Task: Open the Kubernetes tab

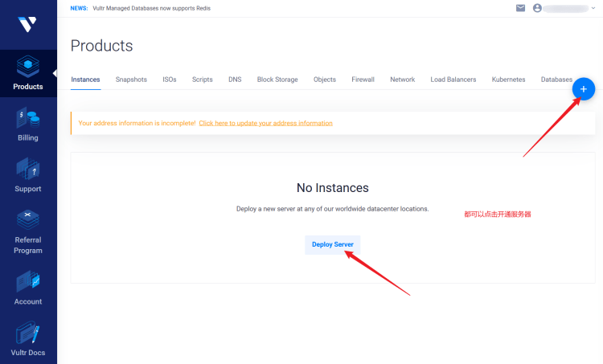Action: (508, 80)
